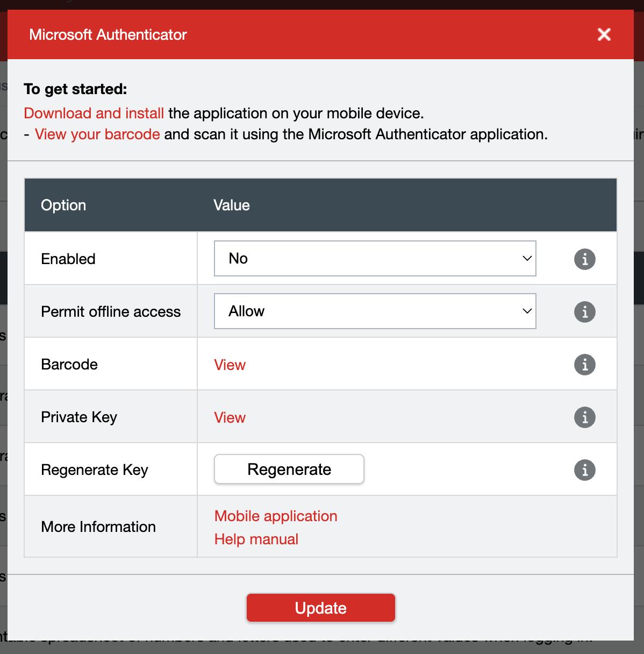Image resolution: width=644 pixels, height=654 pixels.
Task: Click info icon for Enabled option
Action: pyautogui.click(x=584, y=259)
